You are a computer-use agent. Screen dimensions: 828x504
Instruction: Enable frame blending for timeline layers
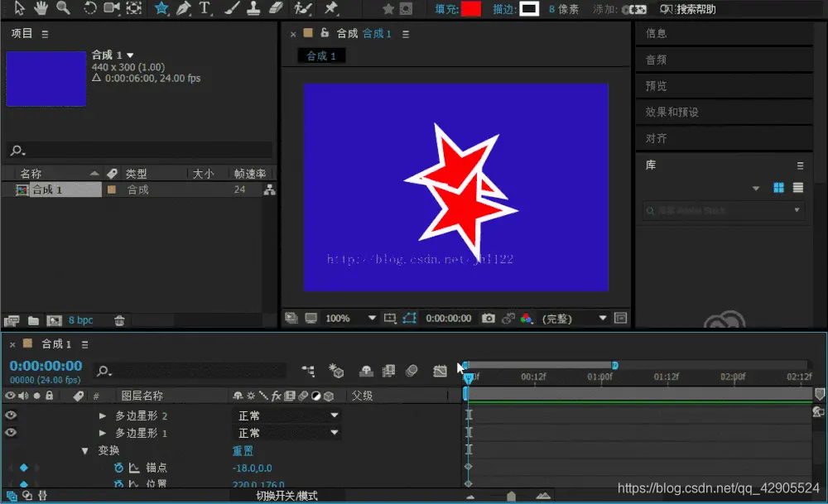[388, 371]
